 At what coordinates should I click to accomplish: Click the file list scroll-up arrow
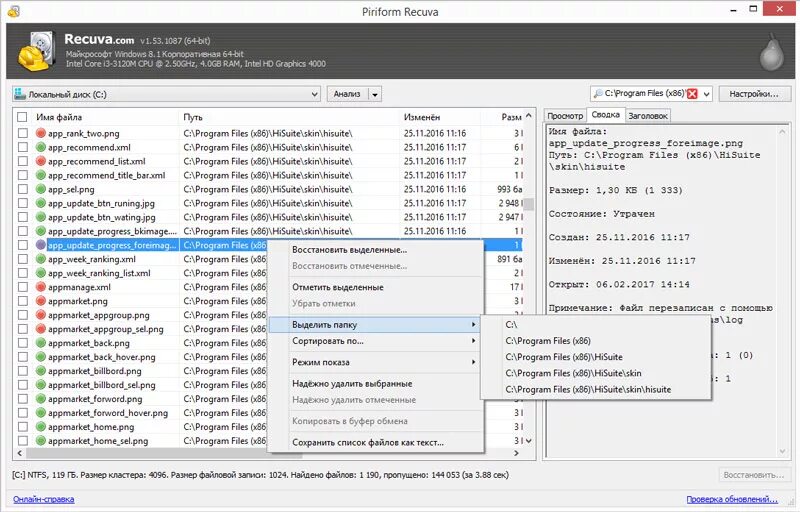coord(529,116)
